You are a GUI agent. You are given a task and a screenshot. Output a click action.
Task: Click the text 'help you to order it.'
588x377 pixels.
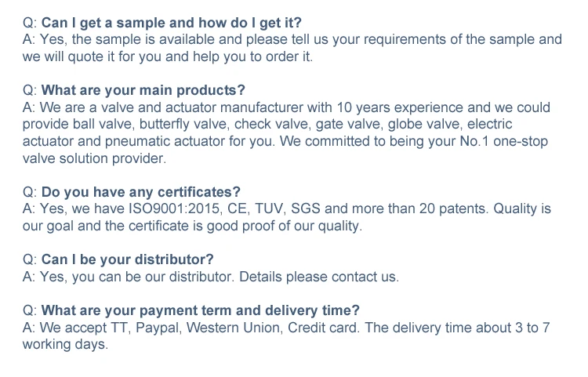coord(252,56)
